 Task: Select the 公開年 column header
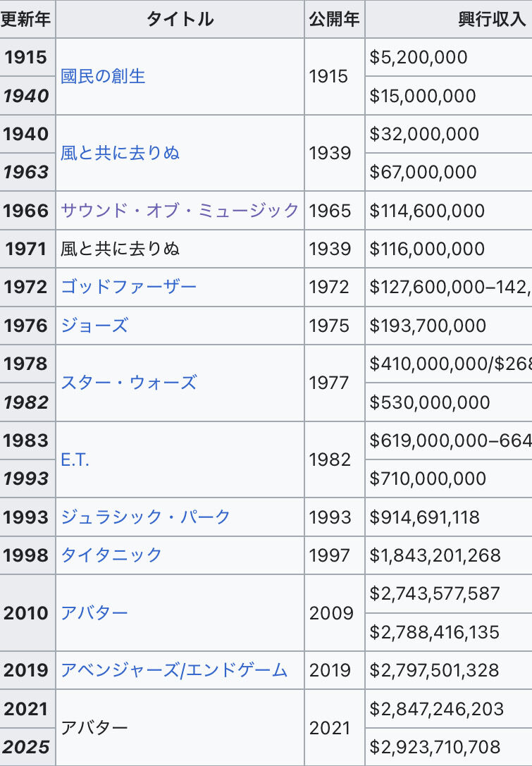pyautogui.click(x=334, y=19)
